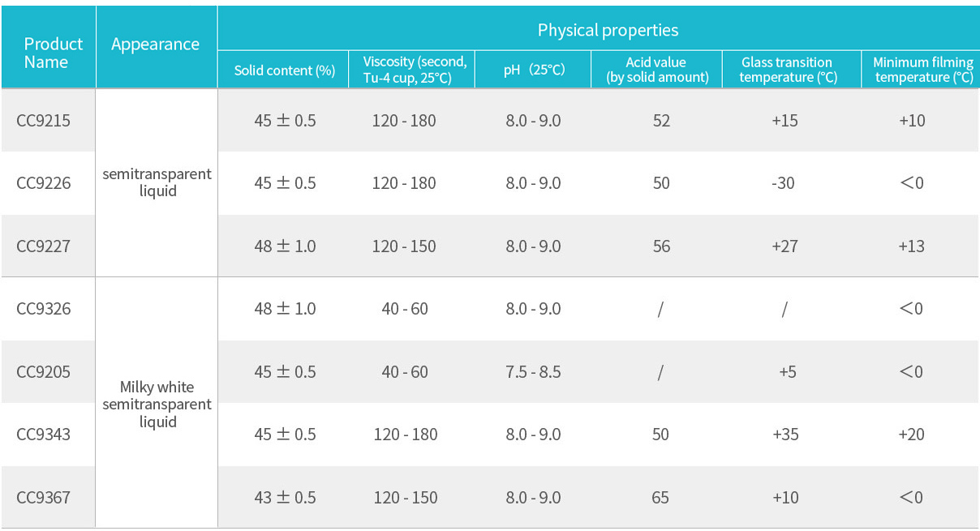
Task: Click the pH (25°C) column subheader
Action: coord(534,70)
